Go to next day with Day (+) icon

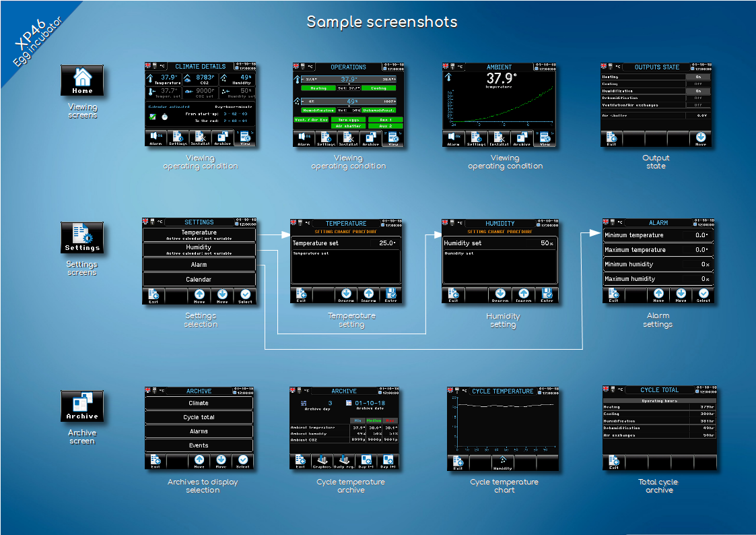pos(388,461)
